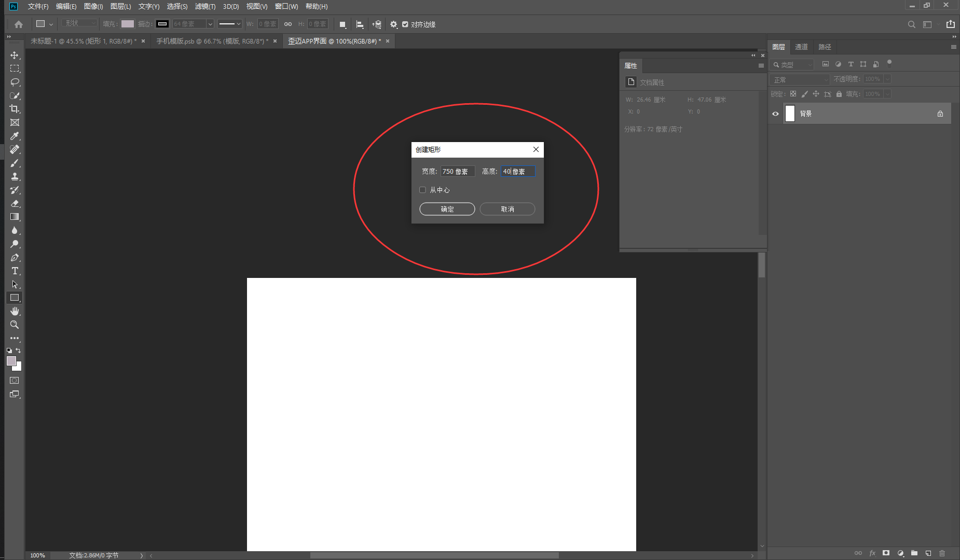The height and width of the screenshot is (560, 960).
Task: Swap foreground and background colors
Action: click(18, 351)
